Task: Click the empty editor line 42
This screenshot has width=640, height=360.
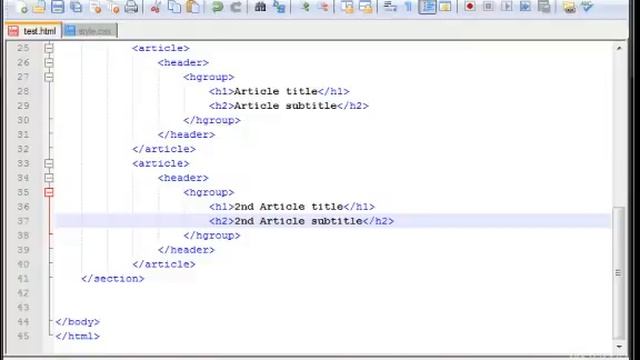Action: 333,293
